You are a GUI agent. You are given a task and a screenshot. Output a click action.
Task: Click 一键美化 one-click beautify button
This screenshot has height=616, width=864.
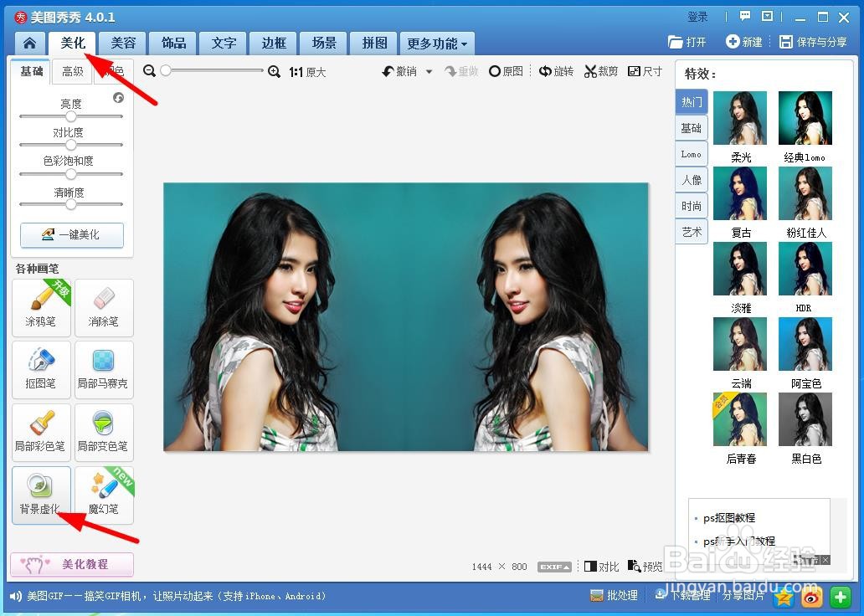click(x=72, y=234)
